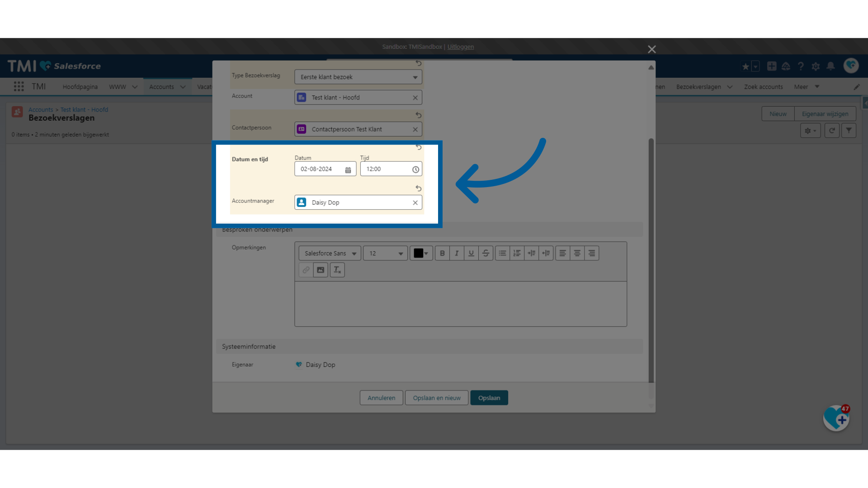Open the Type Bezoekverslag dropdown

[x=358, y=77]
